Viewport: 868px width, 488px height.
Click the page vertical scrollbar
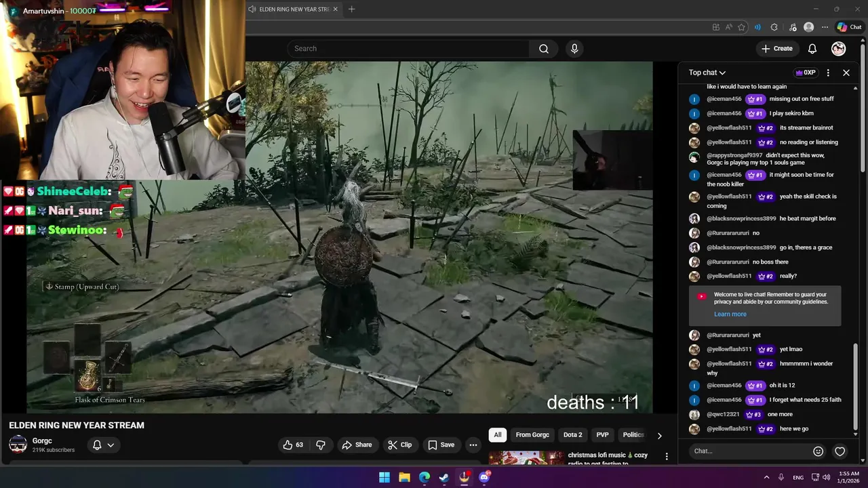pyautogui.click(x=864, y=108)
